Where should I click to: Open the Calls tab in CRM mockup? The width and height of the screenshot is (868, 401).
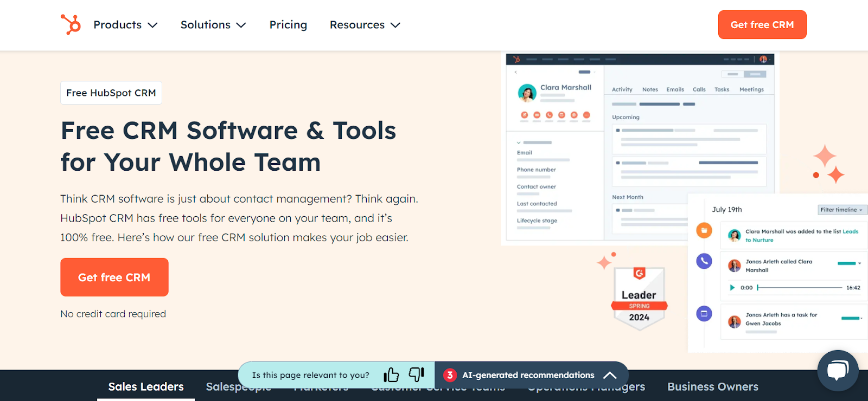699,89
